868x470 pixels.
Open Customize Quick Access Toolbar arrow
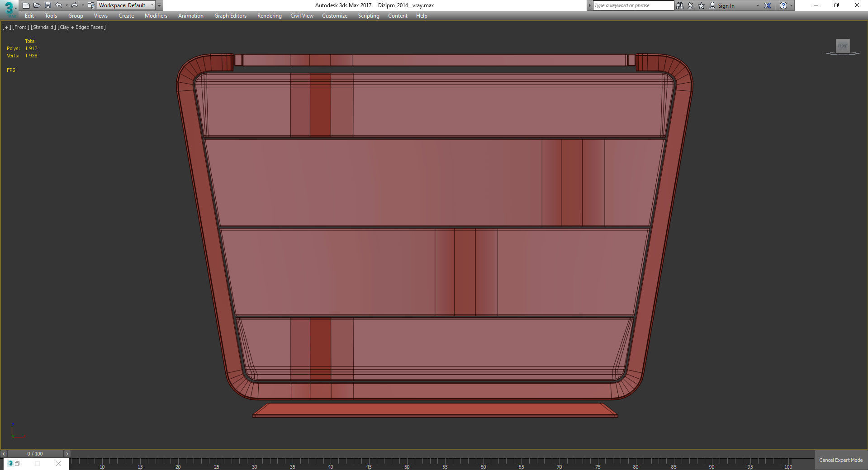point(159,5)
